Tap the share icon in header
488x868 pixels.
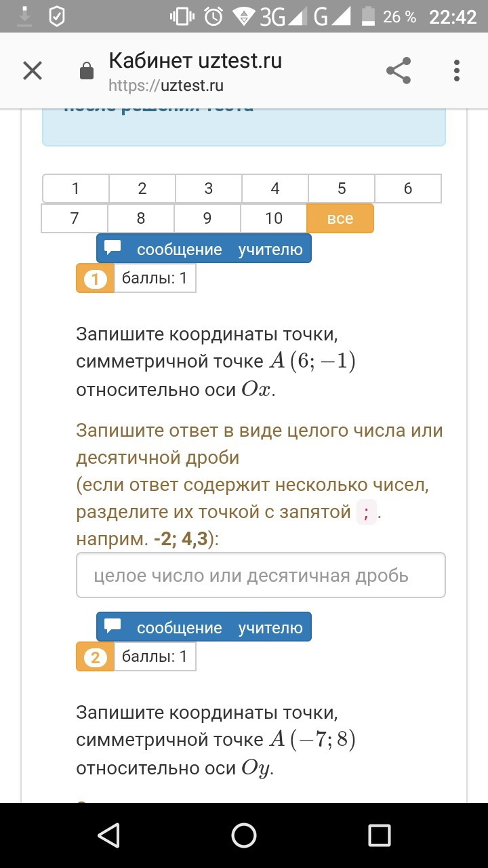click(x=399, y=71)
